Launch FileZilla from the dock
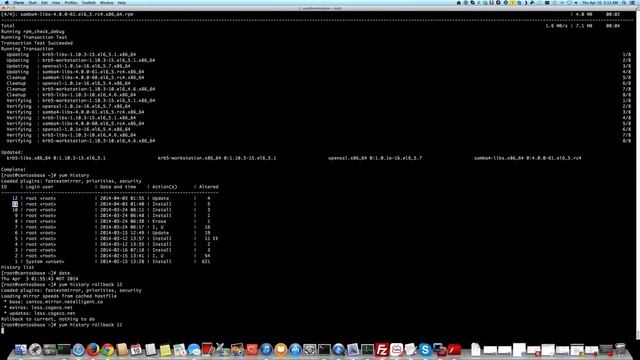640x360 pixels. coord(382,350)
